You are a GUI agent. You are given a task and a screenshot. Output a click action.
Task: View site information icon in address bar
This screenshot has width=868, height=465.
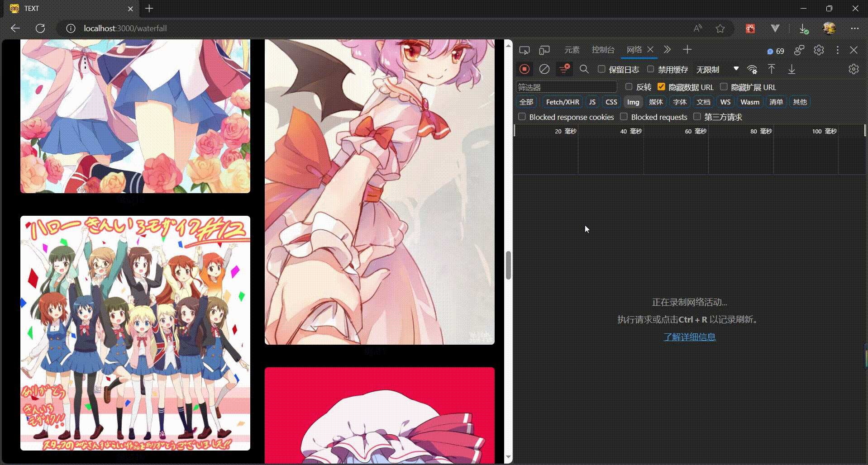(x=71, y=28)
